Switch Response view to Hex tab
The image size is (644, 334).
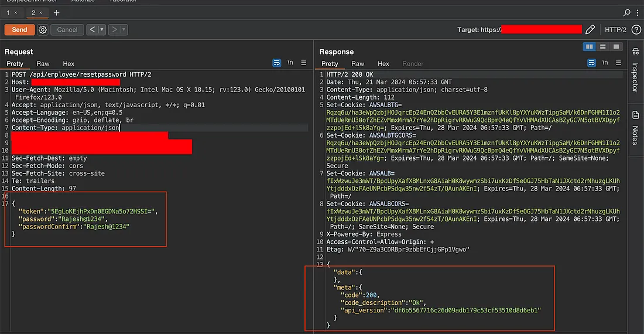[383, 63]
